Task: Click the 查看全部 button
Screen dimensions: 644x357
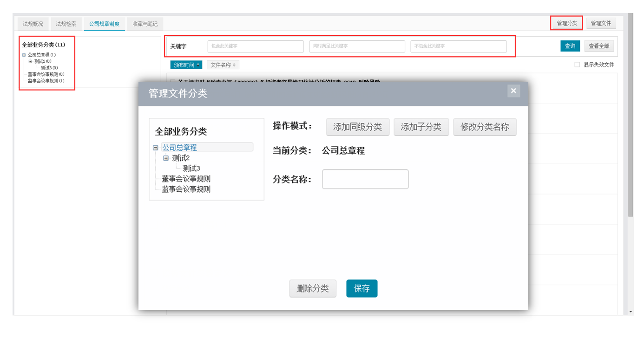Action: coord(599,46)
